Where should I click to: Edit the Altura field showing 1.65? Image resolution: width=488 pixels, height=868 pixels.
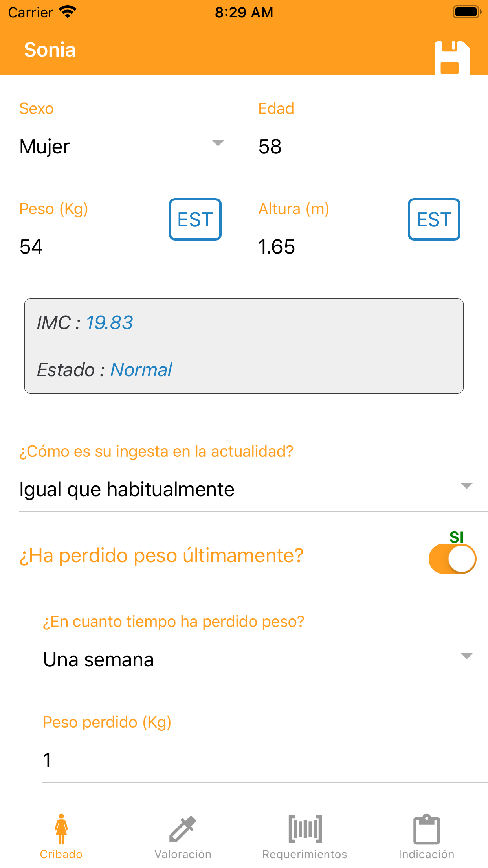tap(330, 247)
